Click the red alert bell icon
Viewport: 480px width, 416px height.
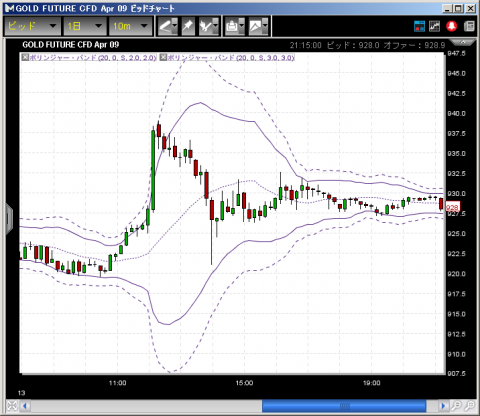pyautogui.click(x=452, y=26)
